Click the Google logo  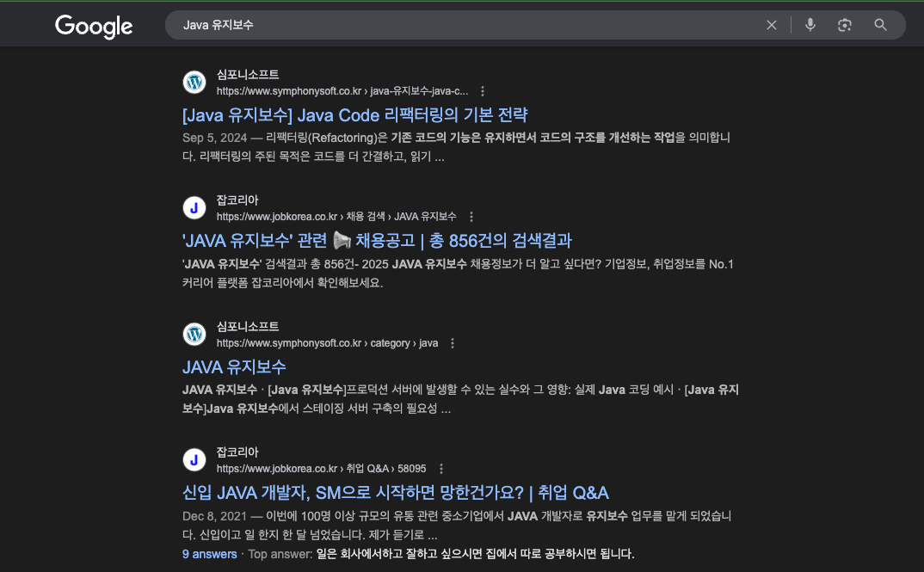94,26
